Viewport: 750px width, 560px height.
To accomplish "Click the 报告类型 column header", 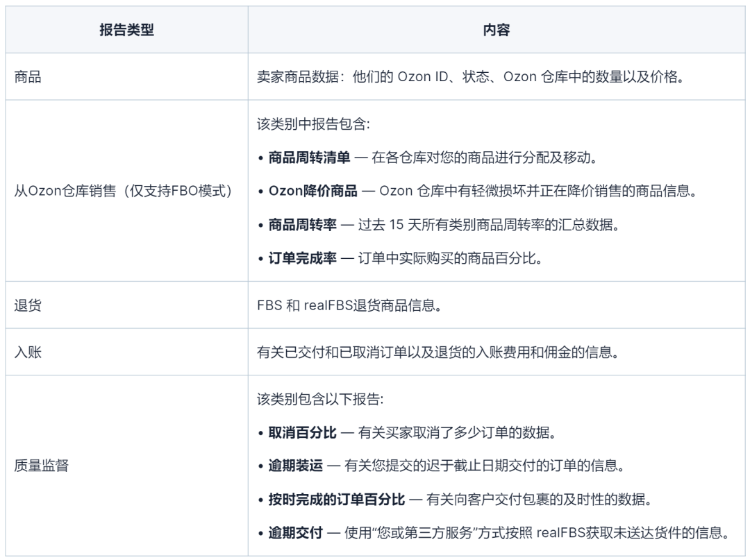I will click(x=127, y=30).
